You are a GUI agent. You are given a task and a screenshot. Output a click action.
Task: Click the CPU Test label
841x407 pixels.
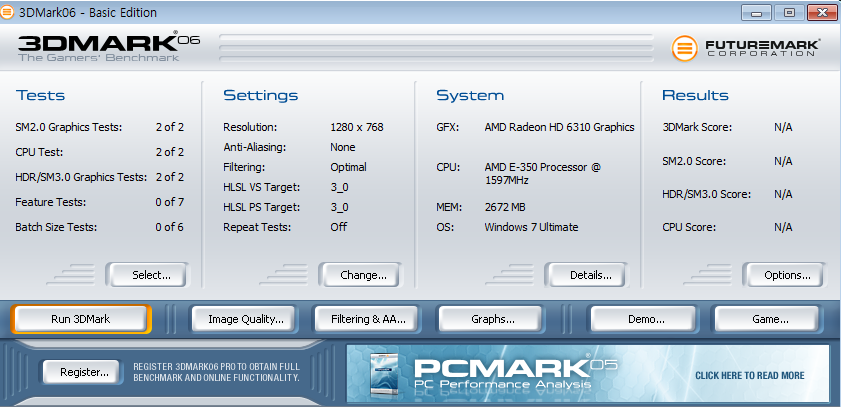[39, 152]
